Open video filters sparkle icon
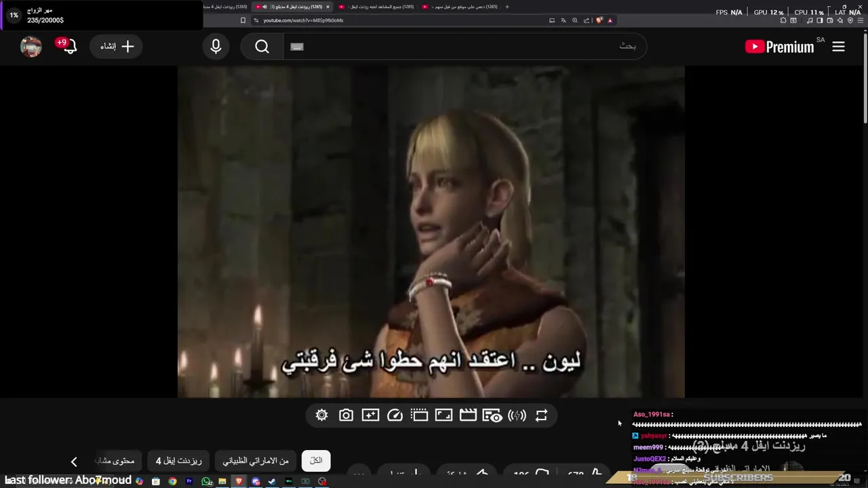Image resolution: width=868 pixels, height=488 pixels. pos(370,415)
